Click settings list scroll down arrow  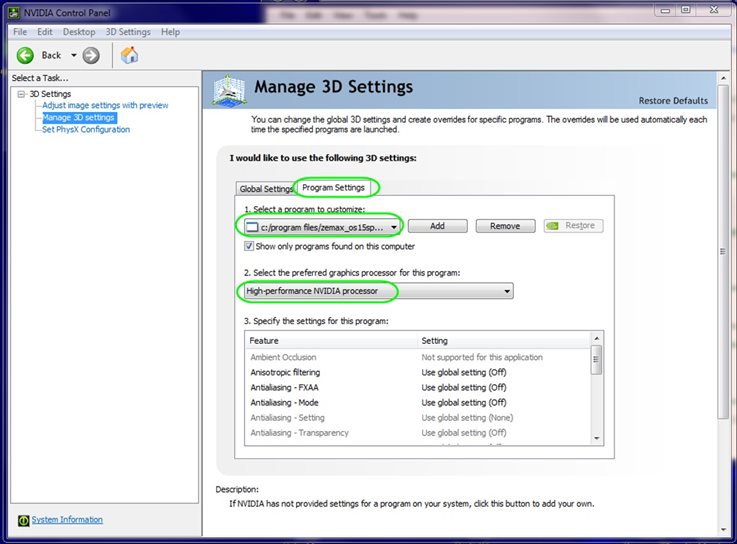tap(597, 438)
